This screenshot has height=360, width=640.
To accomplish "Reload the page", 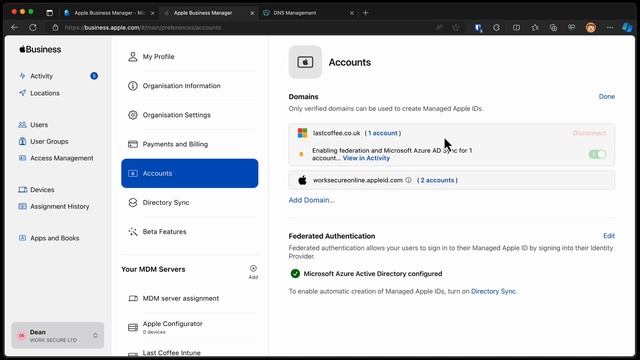I will point(33,28).
